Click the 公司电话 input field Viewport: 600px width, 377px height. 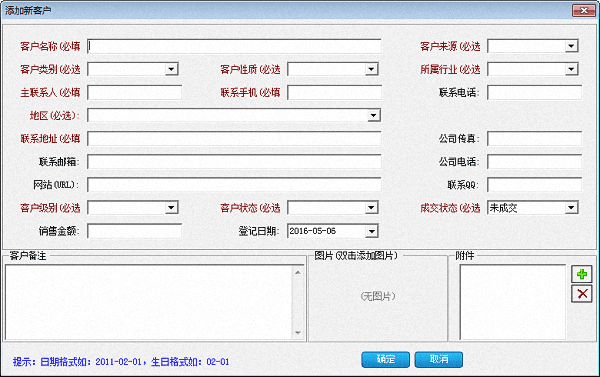(534, 162)
